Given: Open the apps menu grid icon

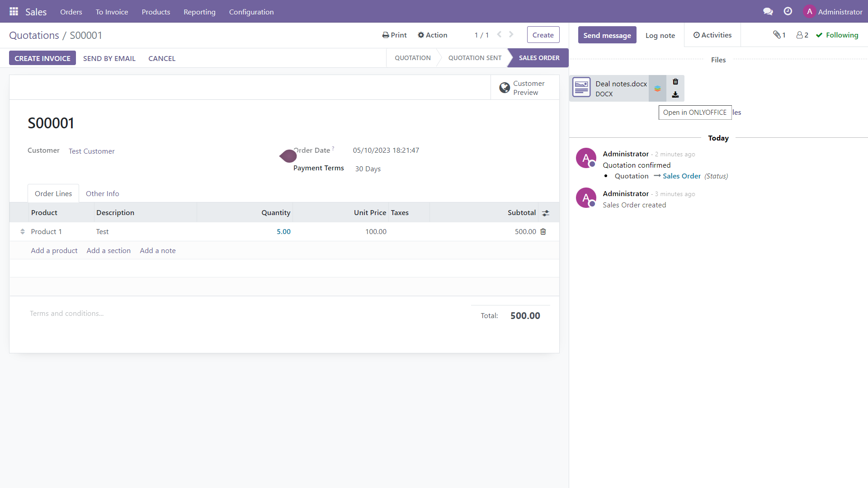Looking at the screenshot, I should tap(13, 11).
